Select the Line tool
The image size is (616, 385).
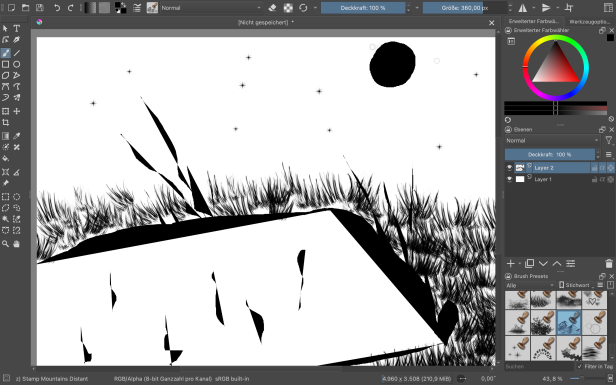coord(16,53)
